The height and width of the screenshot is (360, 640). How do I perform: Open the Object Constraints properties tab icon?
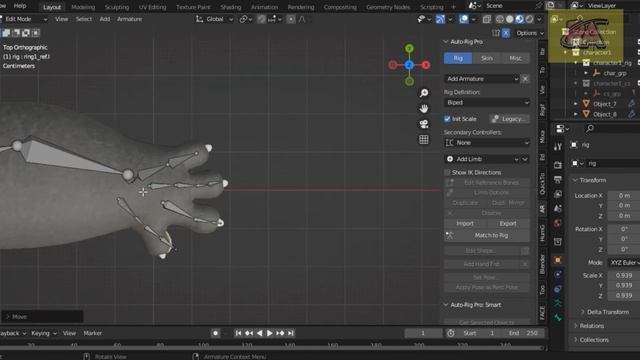tap(558, 289)
